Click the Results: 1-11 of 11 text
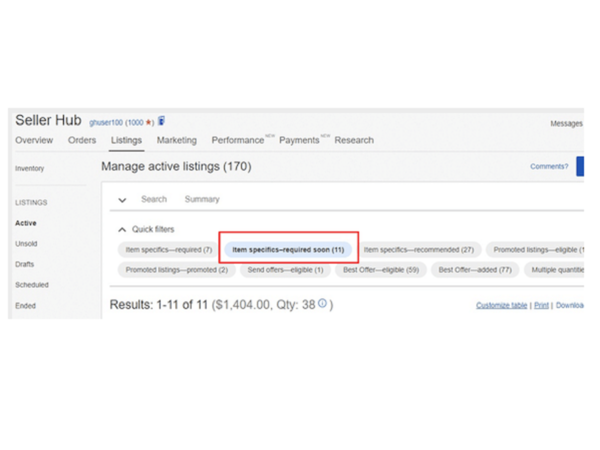The width and height of the screenshot is (600, 450). point(158,305)
